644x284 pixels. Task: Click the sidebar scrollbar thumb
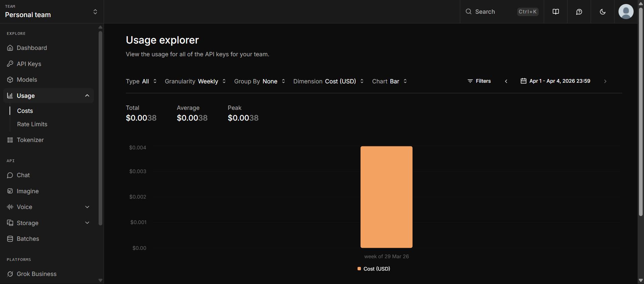pyautogui.click(x=100, y=128)
